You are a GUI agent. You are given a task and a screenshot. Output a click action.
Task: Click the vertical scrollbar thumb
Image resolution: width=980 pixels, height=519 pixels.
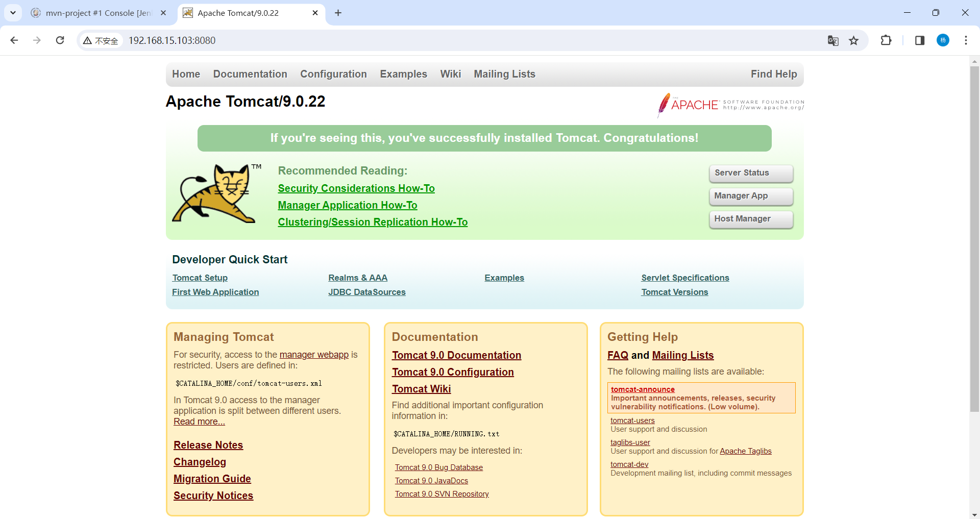click(974, 239)
